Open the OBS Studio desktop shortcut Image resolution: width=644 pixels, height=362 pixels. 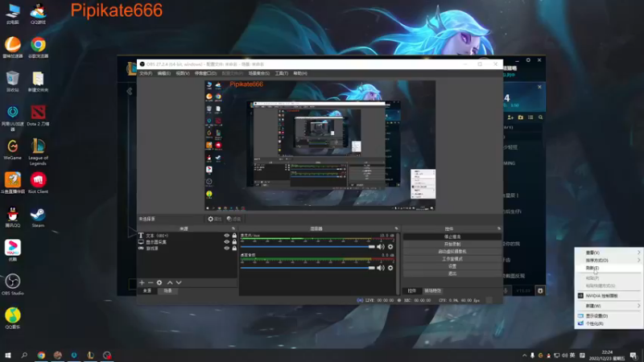[13, 285]
